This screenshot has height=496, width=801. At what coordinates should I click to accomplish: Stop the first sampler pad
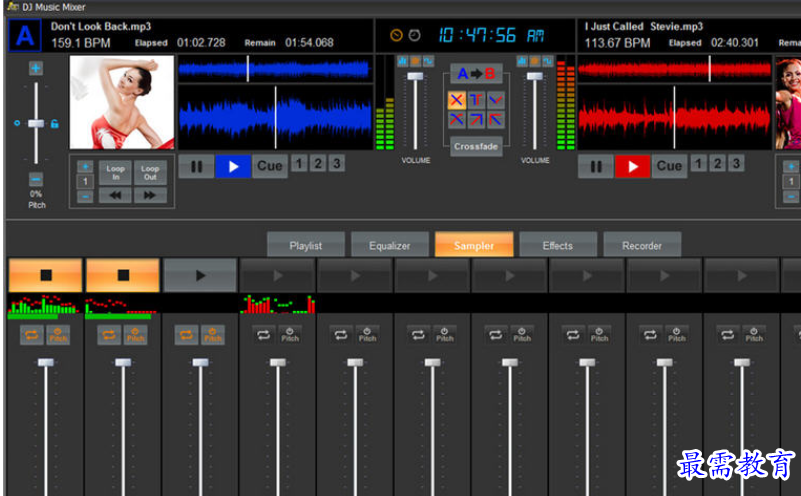click(x=45, y=275)
